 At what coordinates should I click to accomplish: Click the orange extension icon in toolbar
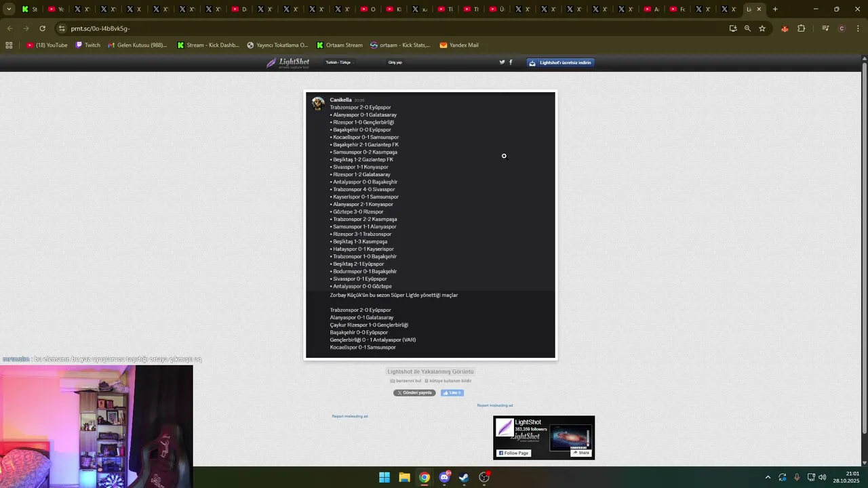pos(785,28)
